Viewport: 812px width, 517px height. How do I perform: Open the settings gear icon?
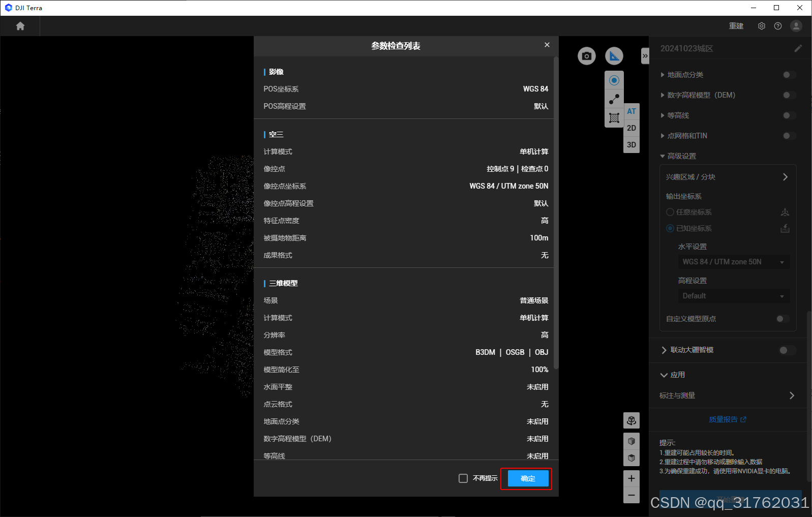click(761, 26)
